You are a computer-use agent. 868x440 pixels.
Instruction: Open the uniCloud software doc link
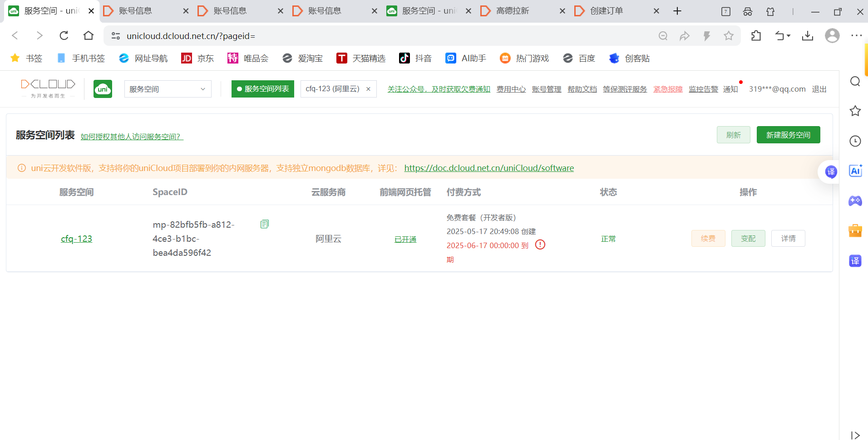pos(489,168)
